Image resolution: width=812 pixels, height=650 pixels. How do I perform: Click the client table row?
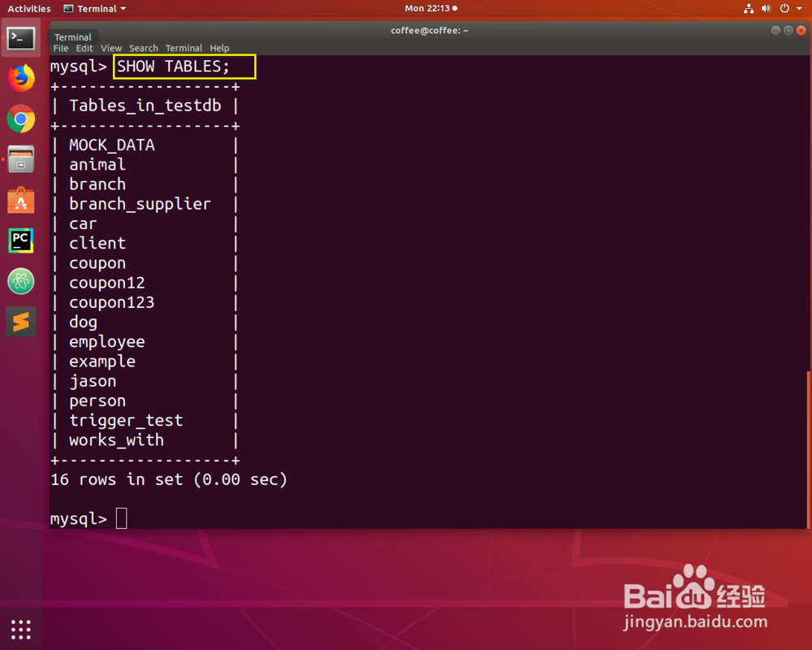coord(97,243)
